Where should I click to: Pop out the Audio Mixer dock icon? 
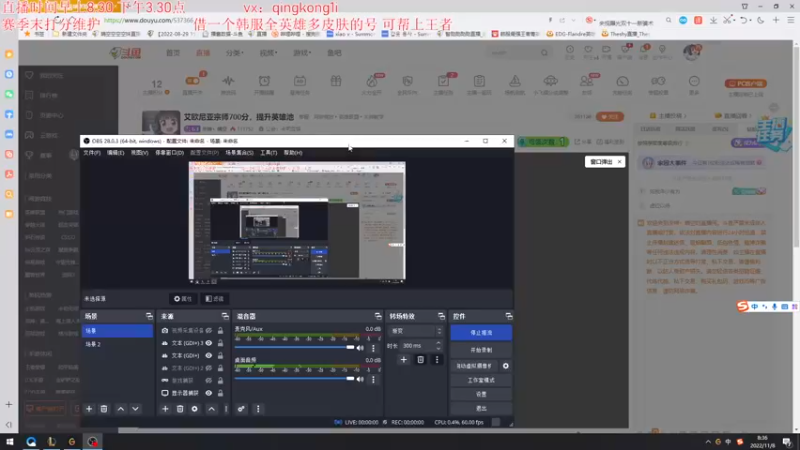pyautogui.click(x=378, y=316)
